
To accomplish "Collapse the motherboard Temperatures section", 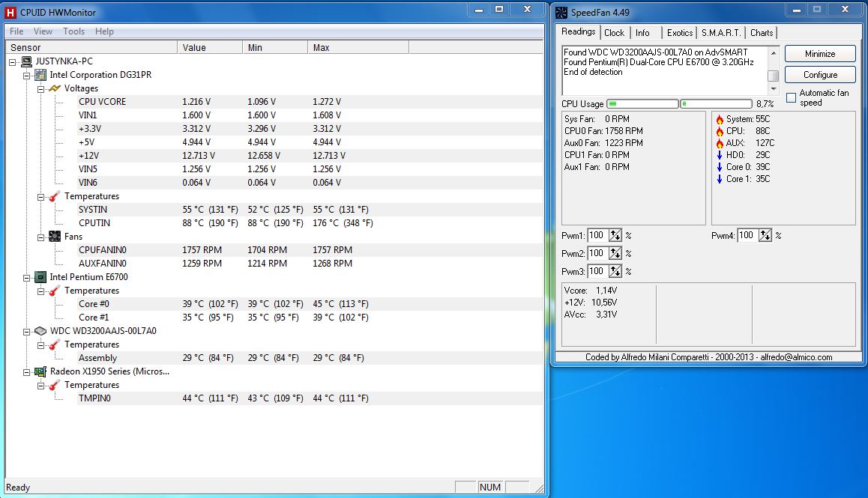I will pyautogui.click(x=40, y=197).
